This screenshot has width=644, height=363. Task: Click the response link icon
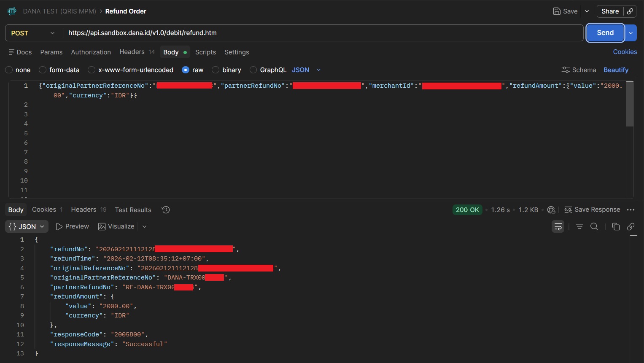pyautogui.click(x=631, y=227)
